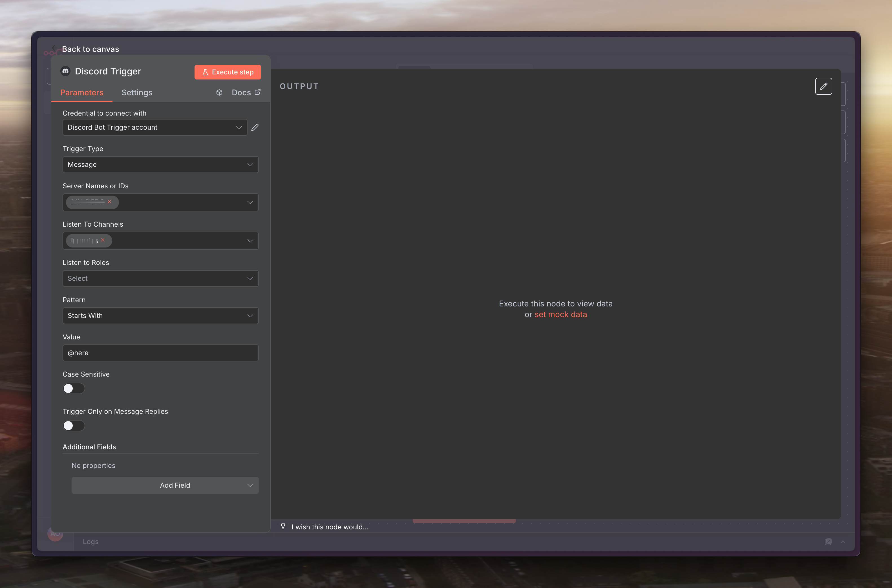Enable Trigger Only on Message Replies
This screenshot has width=892, height=588.
74,426
